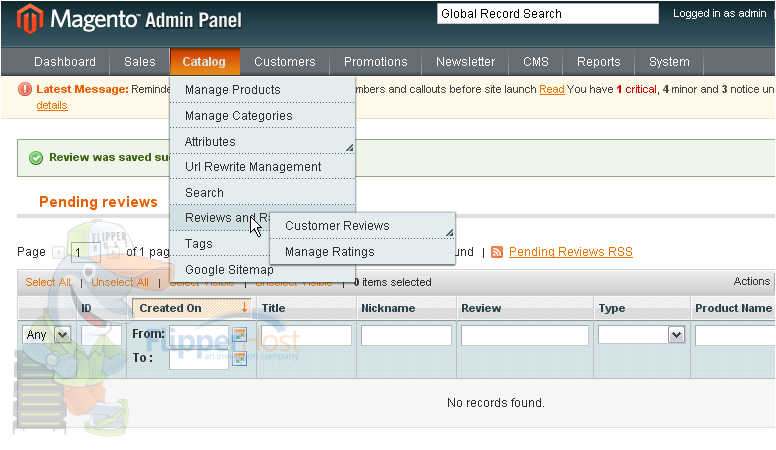Expand the Attributes submenu
The height and width of the screenshot is (450, 776).
pos(262,142)
